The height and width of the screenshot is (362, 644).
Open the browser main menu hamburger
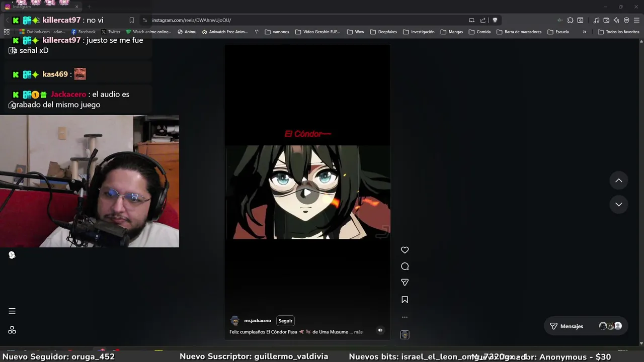(636, 20)
